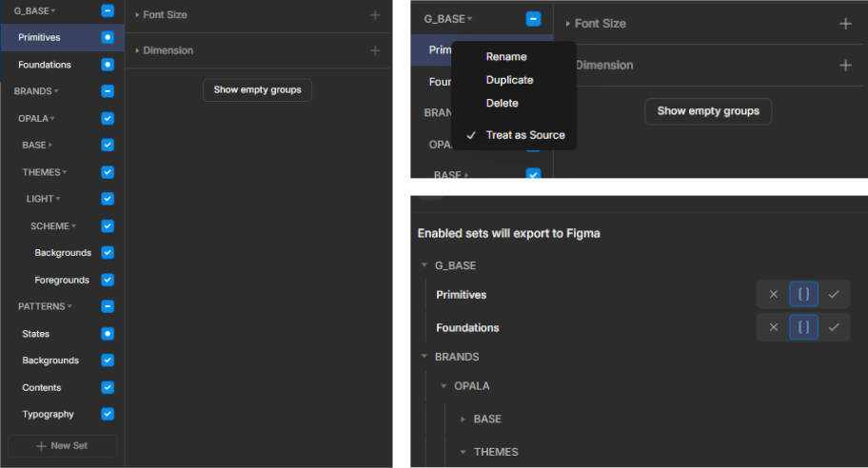Disable Foundations with the X icon
868x468 pixels.
(x=773, y=328)
